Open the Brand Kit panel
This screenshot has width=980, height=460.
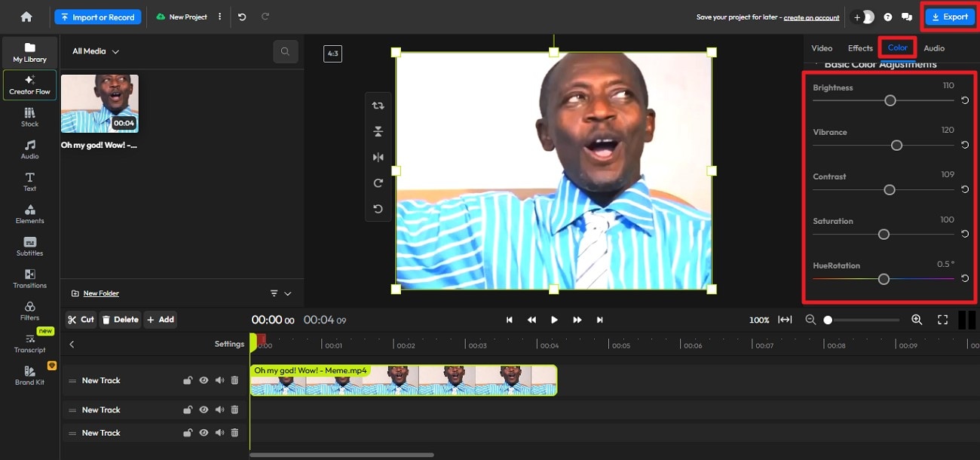click(29, 376)
